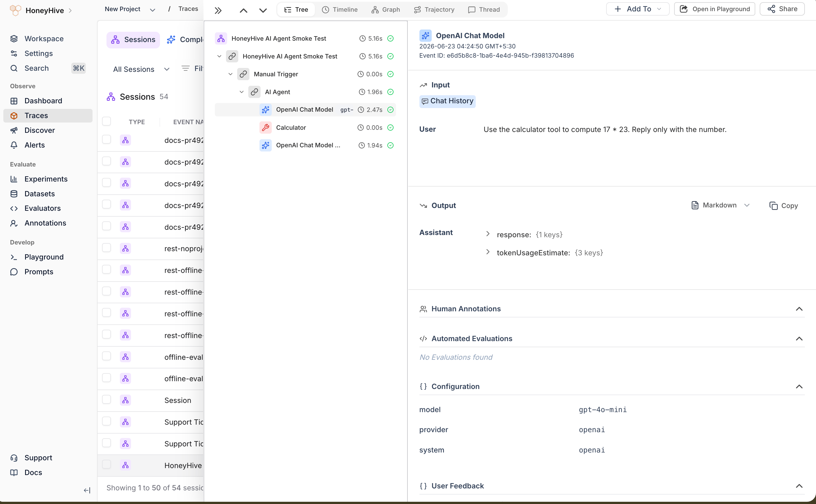Click the Experiments chart icon
Image resolution: width=816 pixels, height=504 pixels.
[x=14, y=179]
